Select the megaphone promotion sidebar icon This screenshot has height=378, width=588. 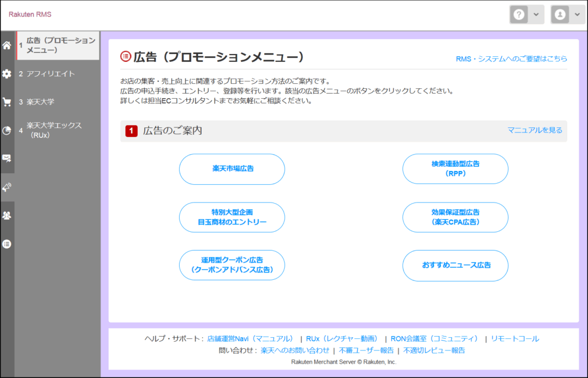pos(7,187)
